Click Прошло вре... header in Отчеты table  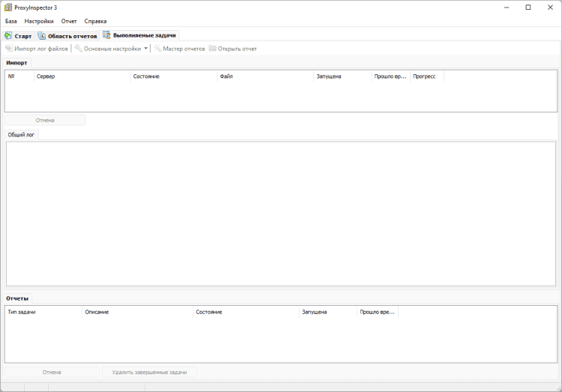tap(378, 312)
